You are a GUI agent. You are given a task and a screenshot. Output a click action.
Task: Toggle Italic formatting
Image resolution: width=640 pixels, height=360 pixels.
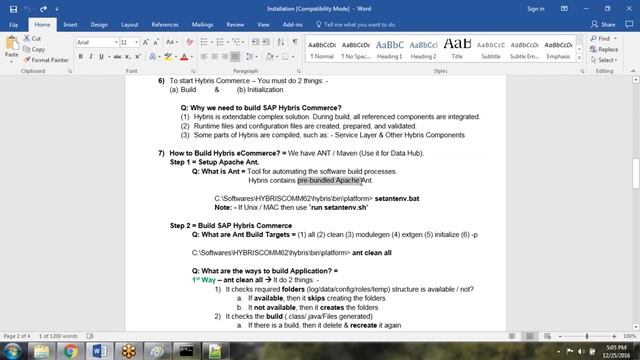tap(91, 57)
